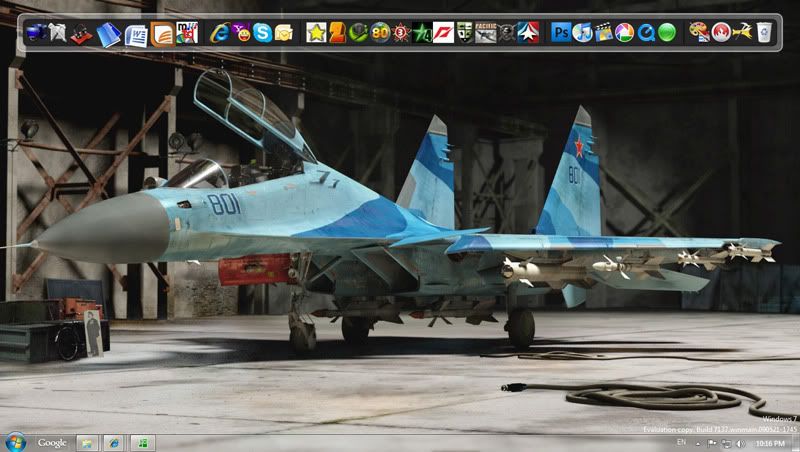The width and height of the screenshot is (800, 452).
Task: Launch Red Alert 3 star icon
Action: tap(401, 33)
